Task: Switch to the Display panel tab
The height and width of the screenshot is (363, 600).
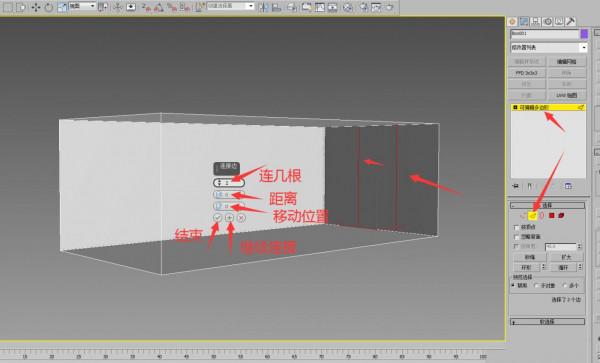Action: pyautogui.click(x=559, y=21)
